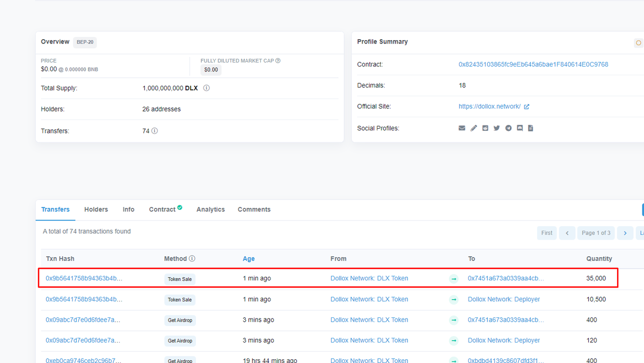
Task: Click the Token Sale badge in 35,000 row
Action: click(x=180, y=279)
